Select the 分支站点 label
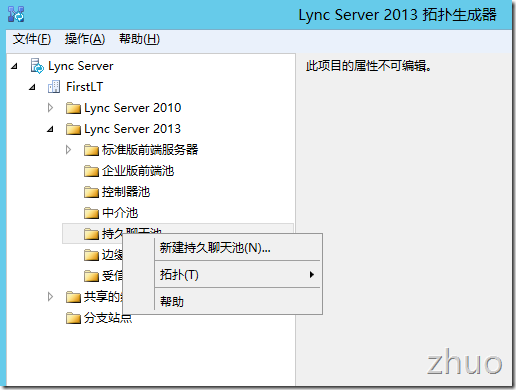The height and width of the screenshot is (390, 516). [108, 318]
